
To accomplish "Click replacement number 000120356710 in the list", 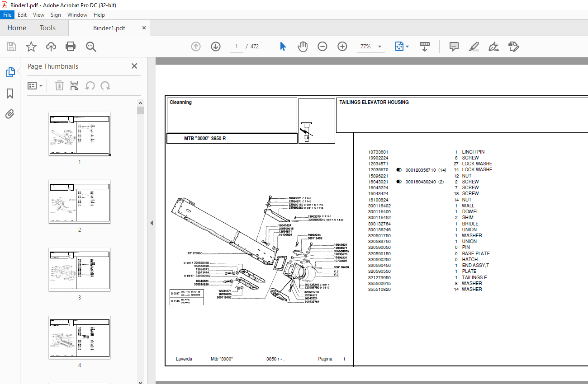I will [421, 170].
